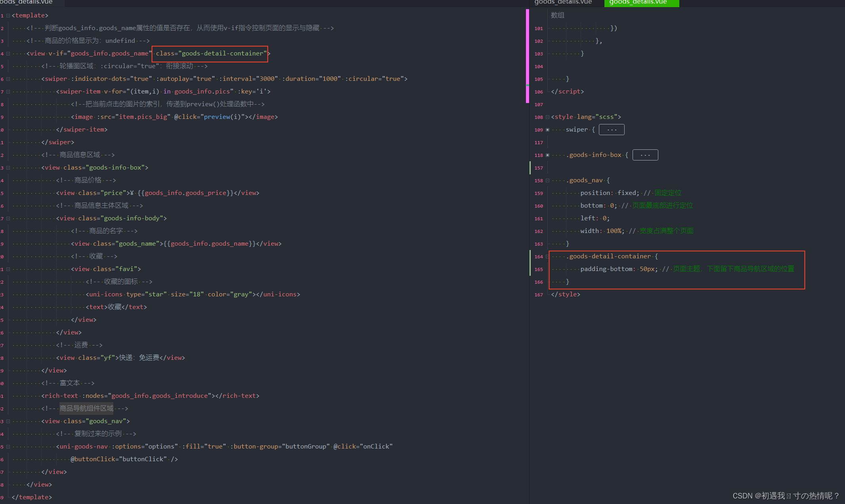The height and width of the screenshot is (504, 845).
Task: Click the view class="goods_name" line
Action: pos(176,244)
